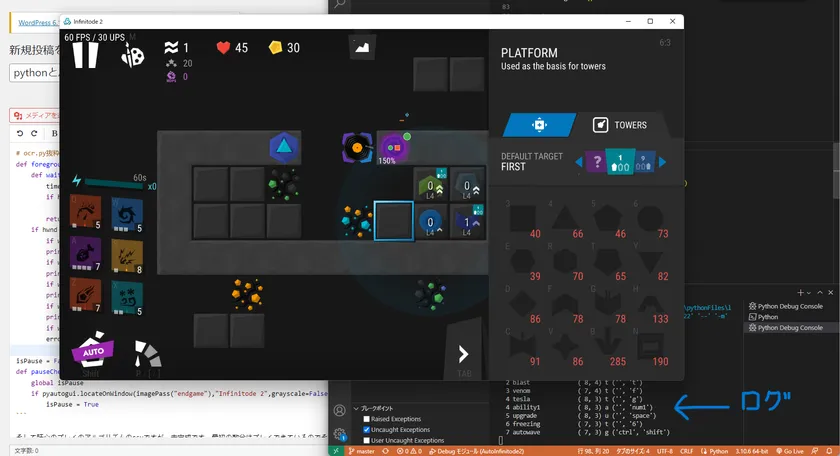Viewport: 840px width, 456px height.
Task: Build the inverted triangle tower costing 82
Action: 651,263
